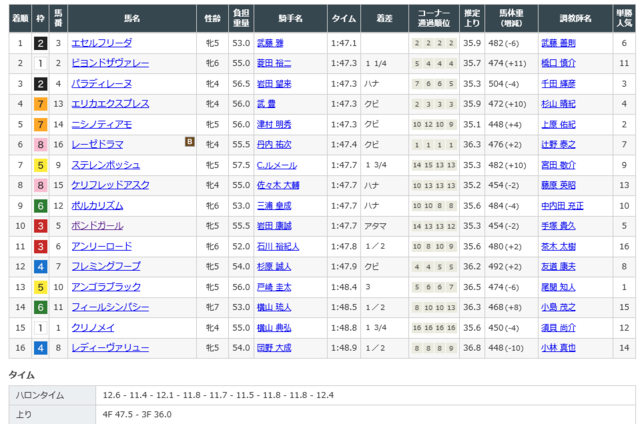
Task: Click the blinker "B" icon beside レーゼドラマ
Action: [x=190, y=143]
